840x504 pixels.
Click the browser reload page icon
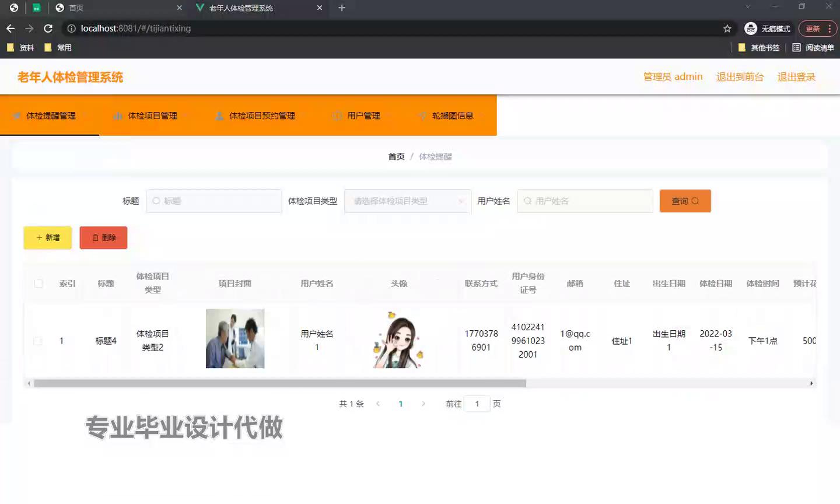tap(48, 29)
